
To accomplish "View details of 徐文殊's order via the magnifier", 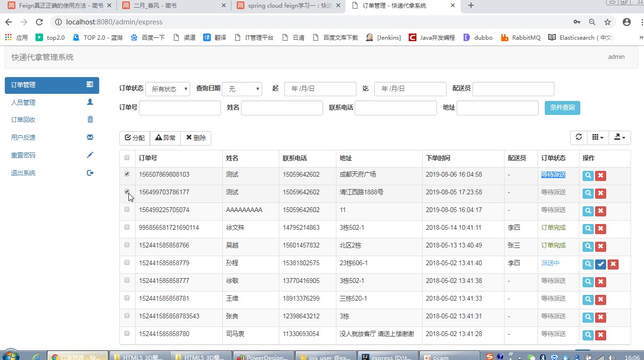I will [588, 229].
